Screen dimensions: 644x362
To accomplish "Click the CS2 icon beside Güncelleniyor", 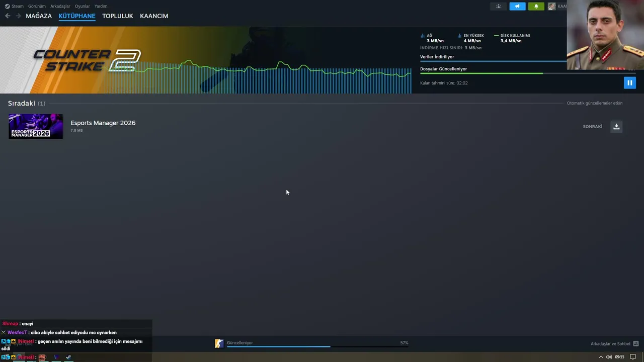I will pyautogui.click(x=219, y=343).
